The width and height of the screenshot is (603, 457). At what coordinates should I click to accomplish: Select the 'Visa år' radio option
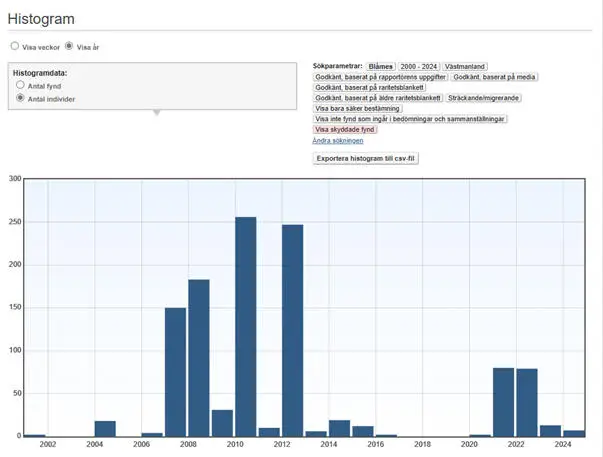(x=69, y=46)
